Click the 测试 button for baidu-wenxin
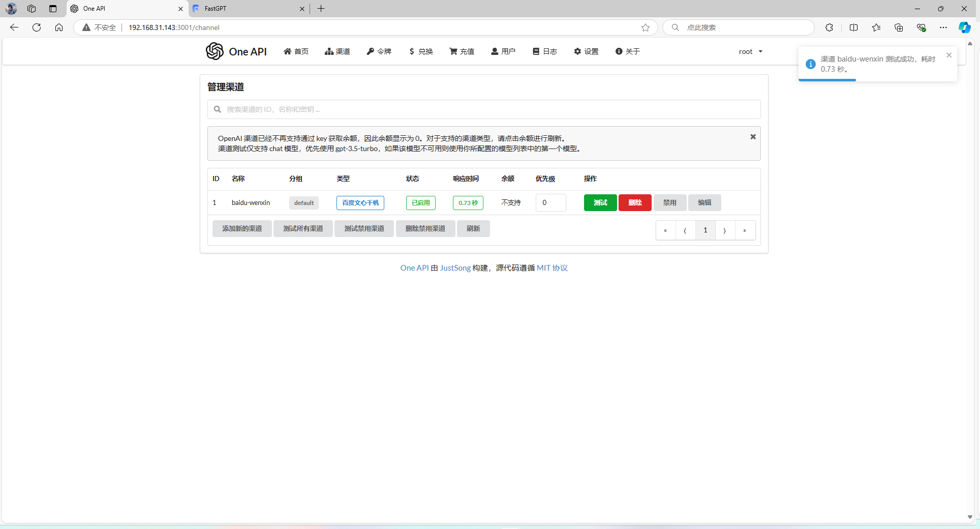Viewport: 980px width, 529px height. coord(600,202)
